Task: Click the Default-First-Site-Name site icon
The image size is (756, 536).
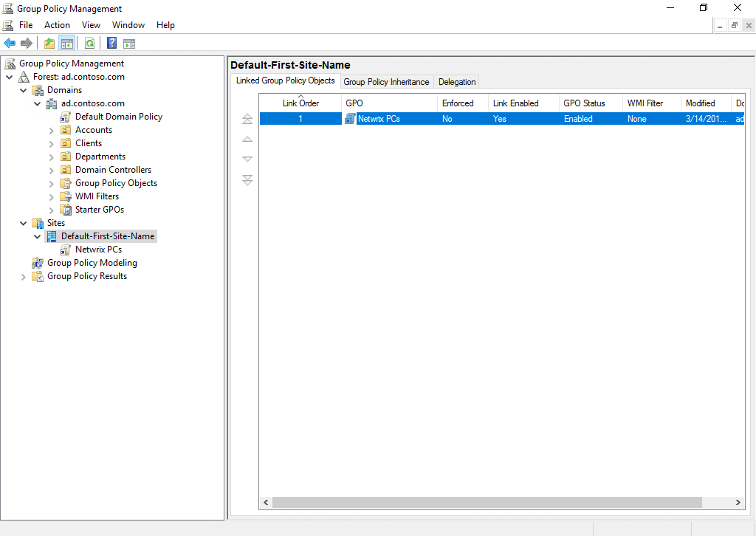Action: (x=52, y=236)
